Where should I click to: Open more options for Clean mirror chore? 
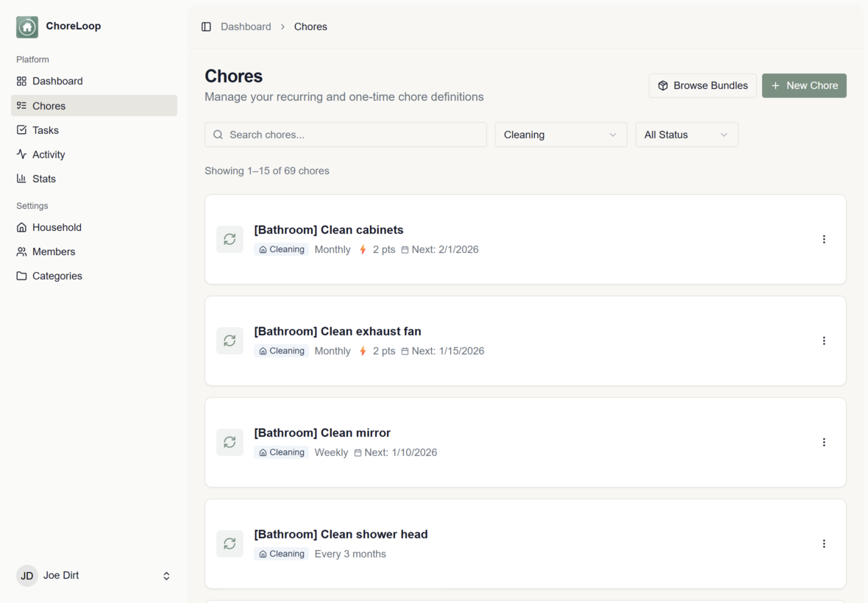coord(824,442)
